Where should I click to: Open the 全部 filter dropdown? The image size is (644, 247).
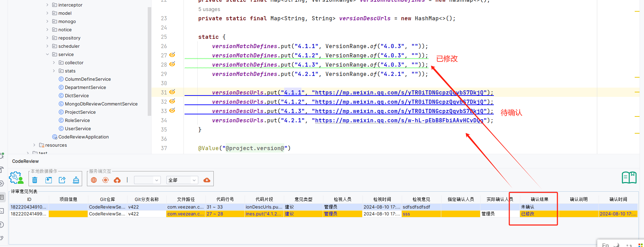pyautogui.click(x=182, y=180)
